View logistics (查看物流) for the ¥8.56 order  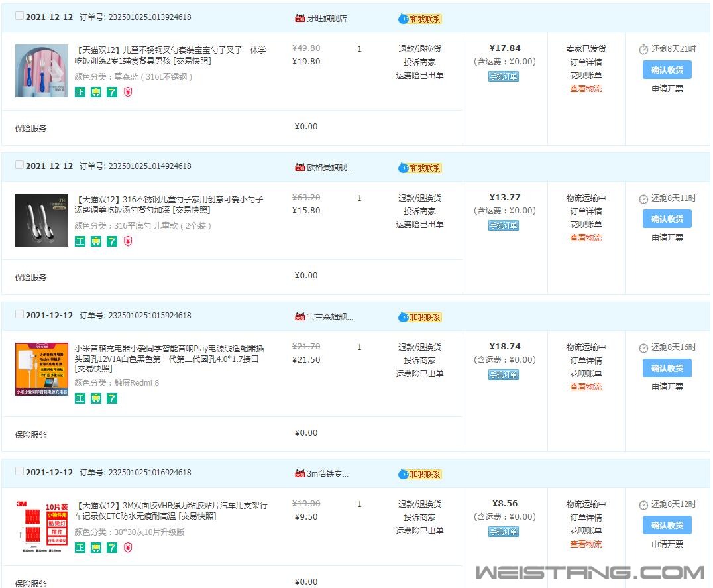[x=586, y=544]
